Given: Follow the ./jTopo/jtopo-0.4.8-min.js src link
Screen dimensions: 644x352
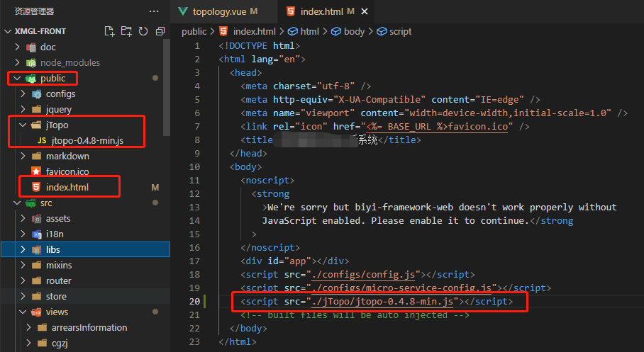Looking at the screenshot, I should pos(382,301).
